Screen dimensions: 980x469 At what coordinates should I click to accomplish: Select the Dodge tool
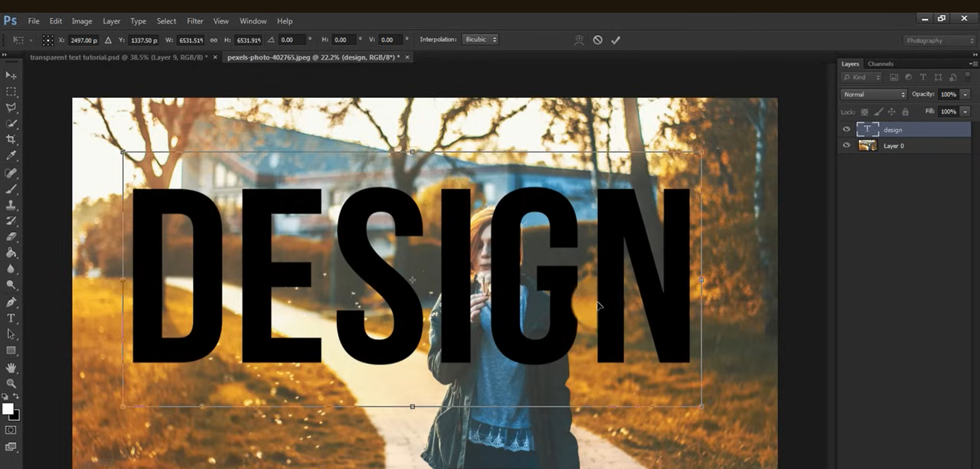click(x=11, y=285)
